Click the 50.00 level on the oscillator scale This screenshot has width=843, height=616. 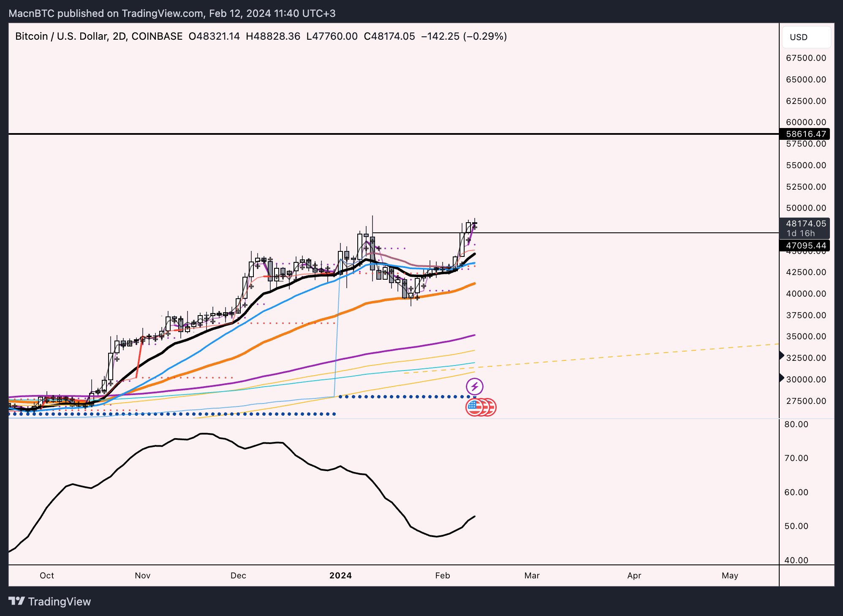796,526
